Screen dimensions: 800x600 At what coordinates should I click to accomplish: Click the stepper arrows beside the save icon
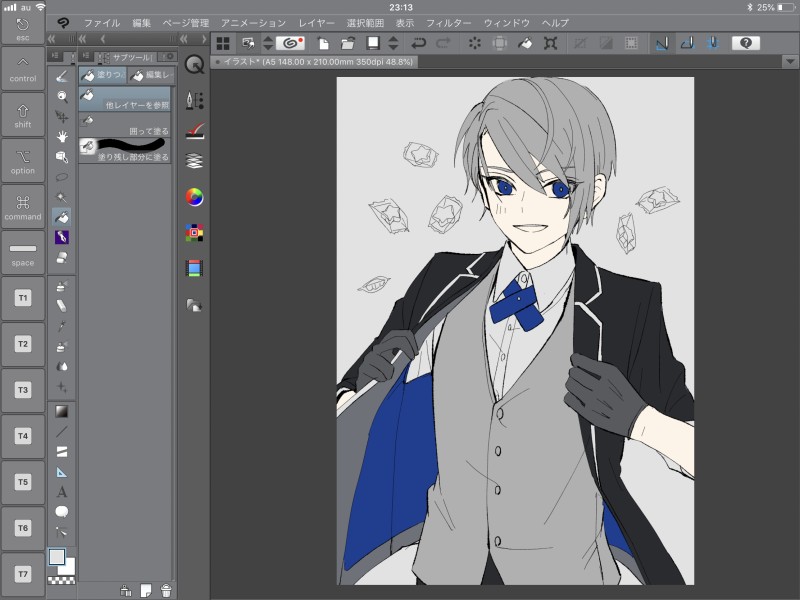tap(393, 43)
